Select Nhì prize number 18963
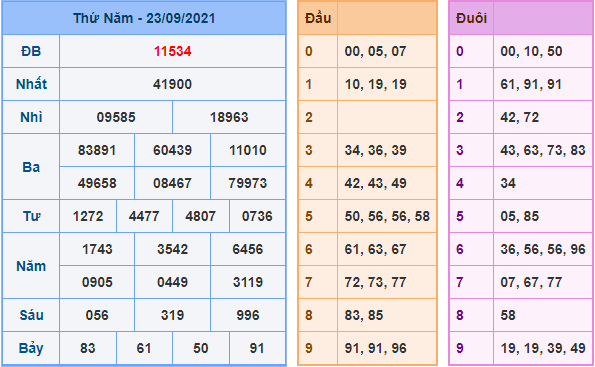595x367 pixels. [x=229, y=117]
